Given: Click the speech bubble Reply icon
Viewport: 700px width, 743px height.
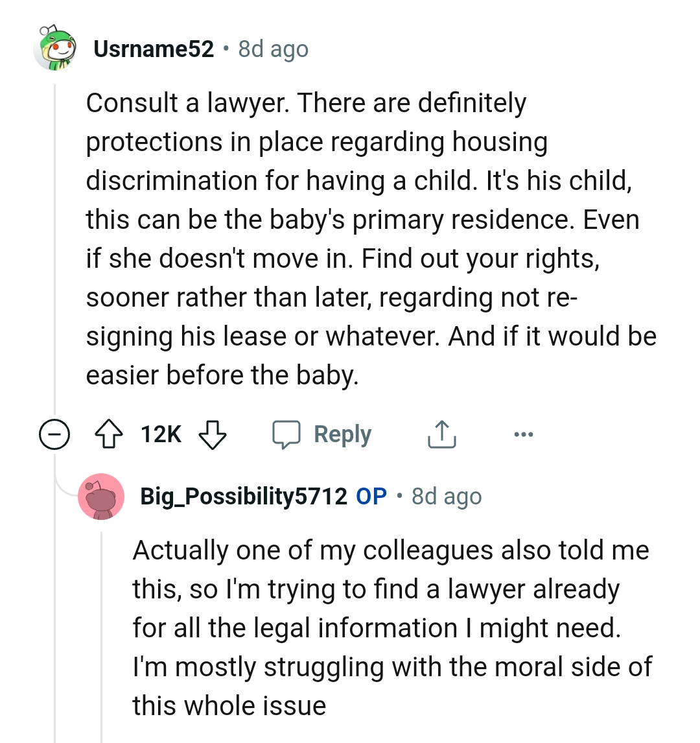Looking at the screenshot, I should (288, 434).
